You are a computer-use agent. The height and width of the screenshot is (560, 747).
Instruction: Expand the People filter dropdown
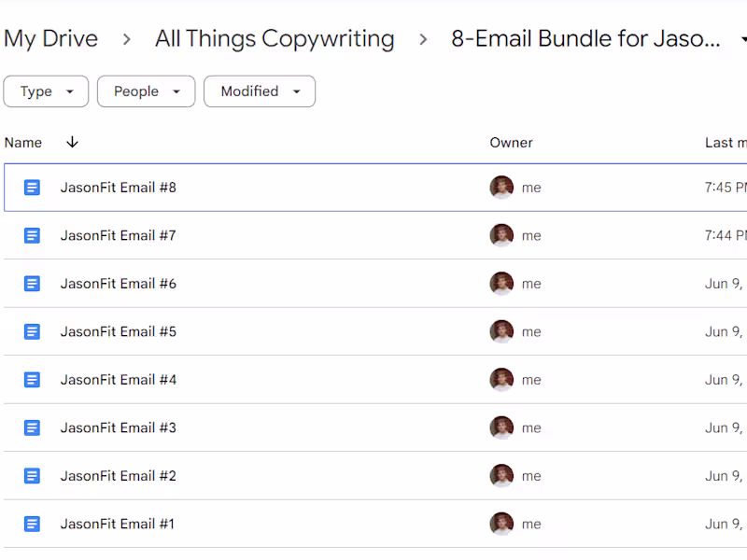pos(146,91)
